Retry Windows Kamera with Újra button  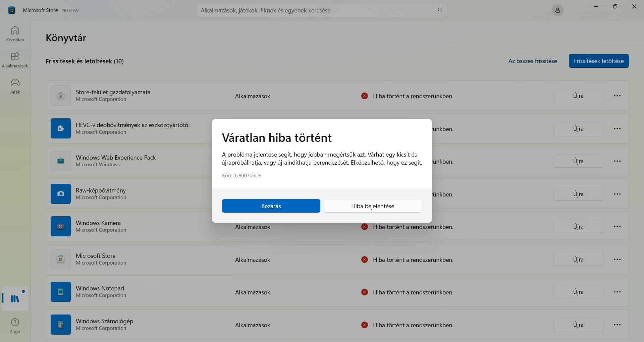578,226
